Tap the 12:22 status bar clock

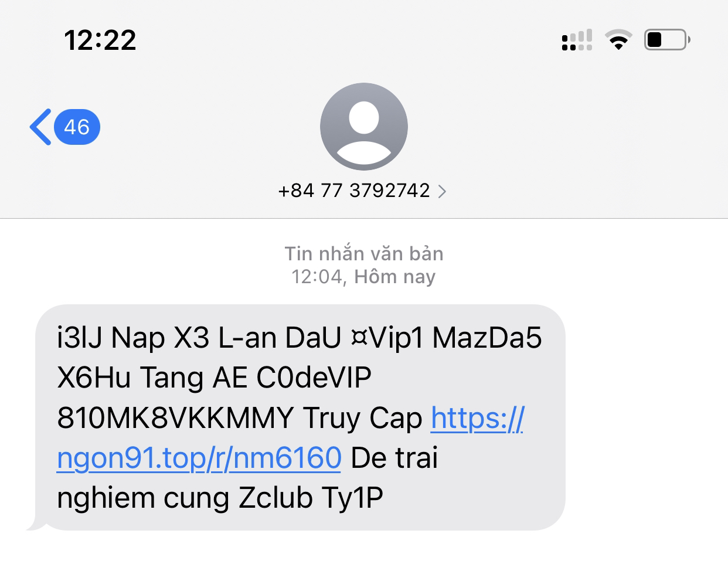[x=100, y=40]
